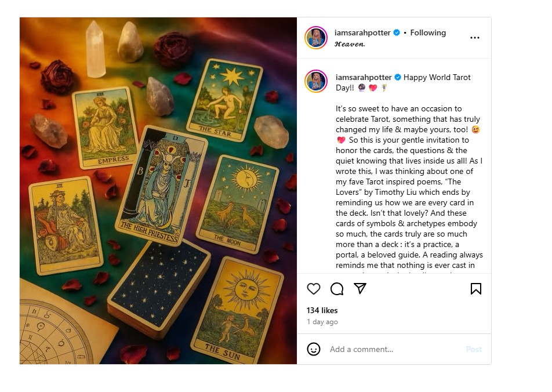
Task: Click caption profile picture avatar
Action: pos(316,81)
